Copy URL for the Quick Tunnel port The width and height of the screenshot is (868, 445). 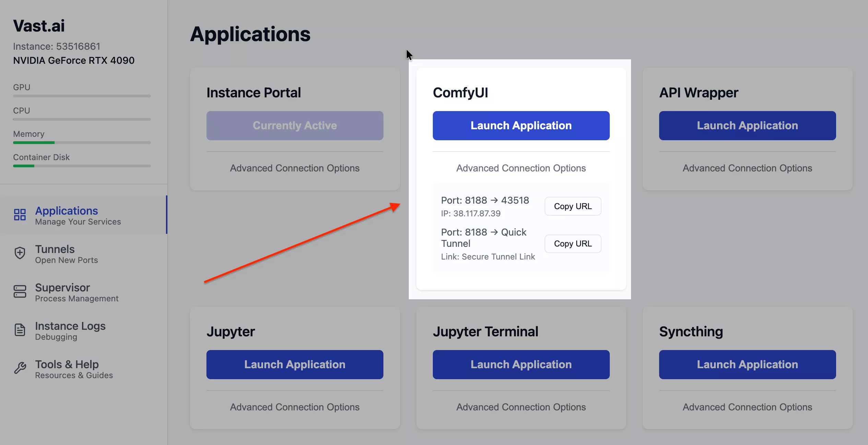(573, 244)
